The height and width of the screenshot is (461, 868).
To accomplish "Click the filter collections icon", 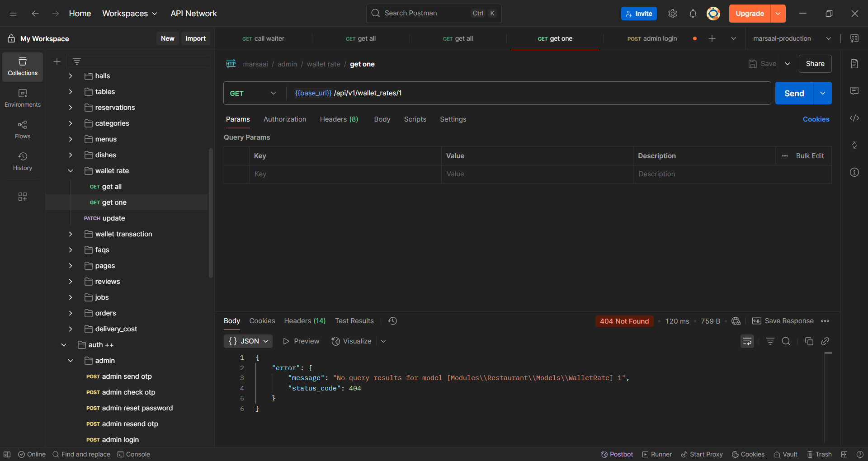I will tap(77, 61).
